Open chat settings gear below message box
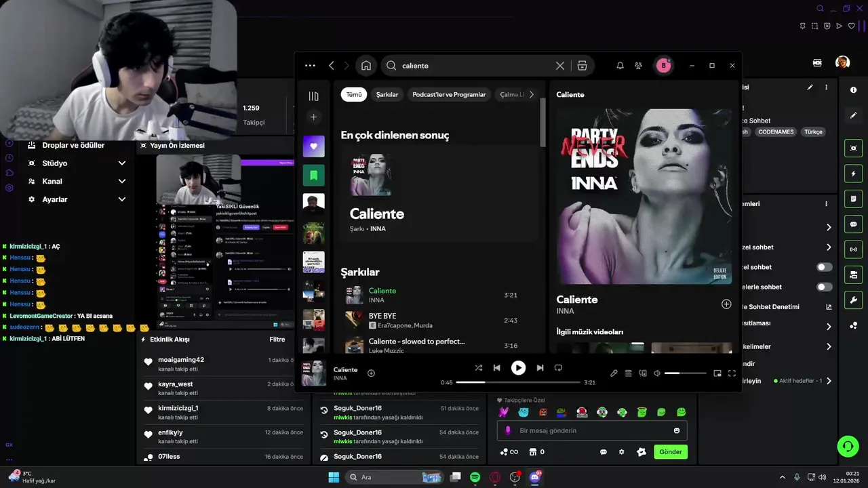 (621, 452)
